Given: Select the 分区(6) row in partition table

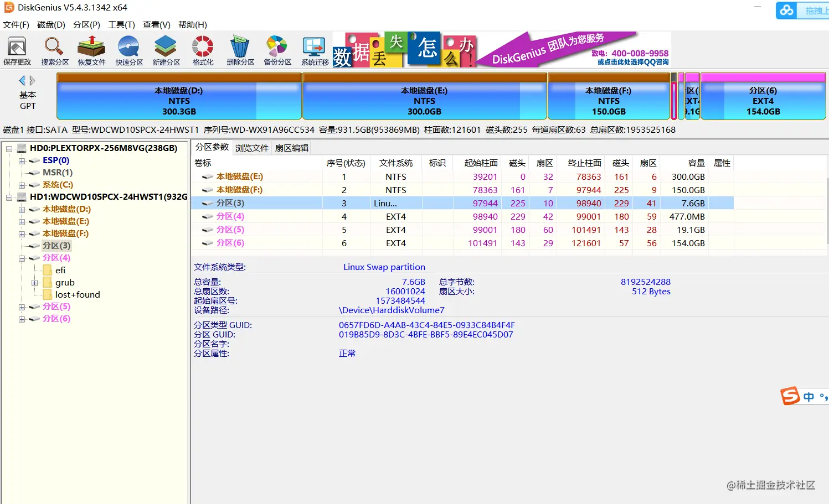Looking at the screenshot, I should (462, 243).
